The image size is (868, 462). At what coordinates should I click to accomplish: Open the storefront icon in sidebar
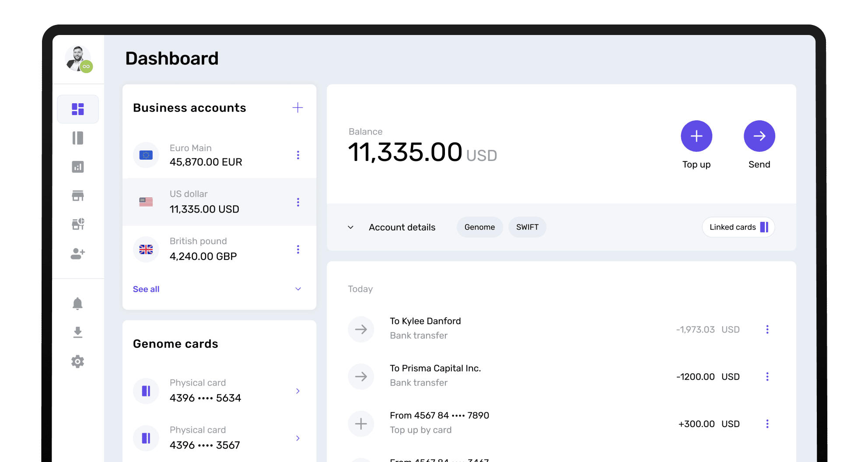coord(78,196)
